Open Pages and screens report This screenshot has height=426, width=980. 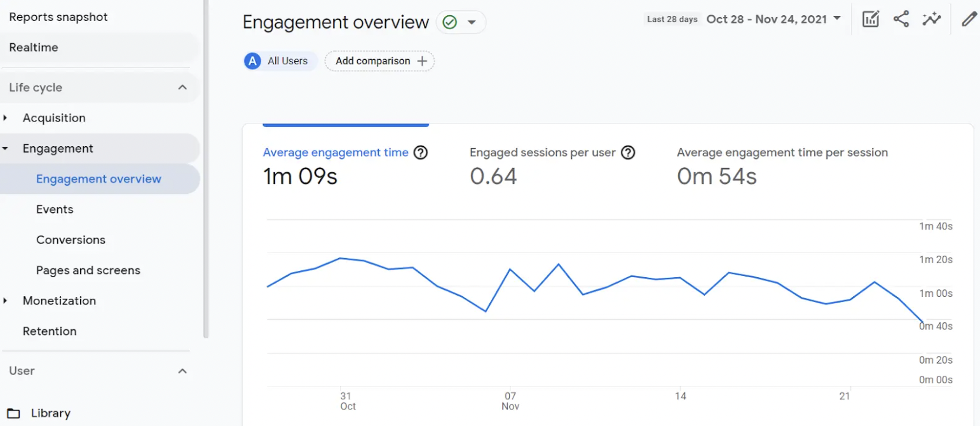pyautogui.click(x=88, y=270)
